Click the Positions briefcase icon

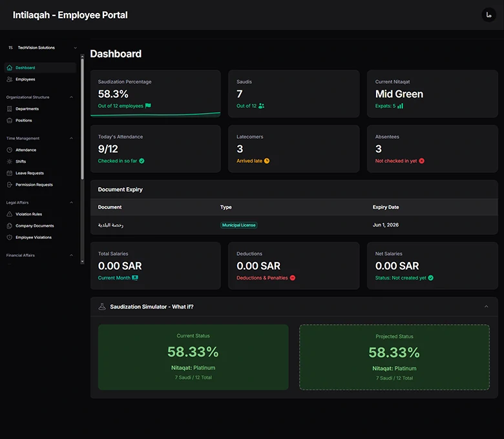(x=9, y=120)
